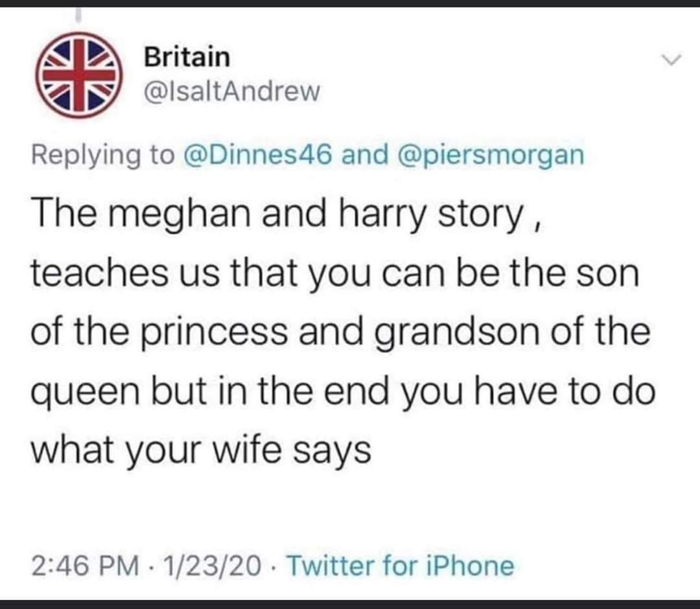Viewport: 700px width, 609px height.
Task: Open the @Dinnes46 mention
Action: (x=258, y=155)
